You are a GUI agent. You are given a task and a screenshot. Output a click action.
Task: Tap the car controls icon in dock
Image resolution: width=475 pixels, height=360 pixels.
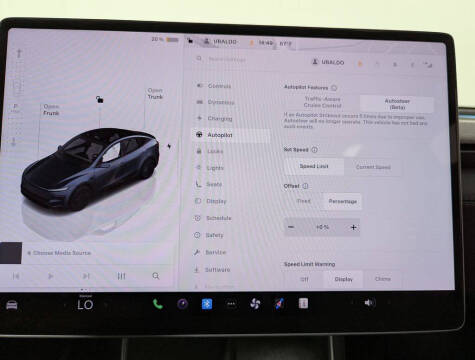[12, 305]
